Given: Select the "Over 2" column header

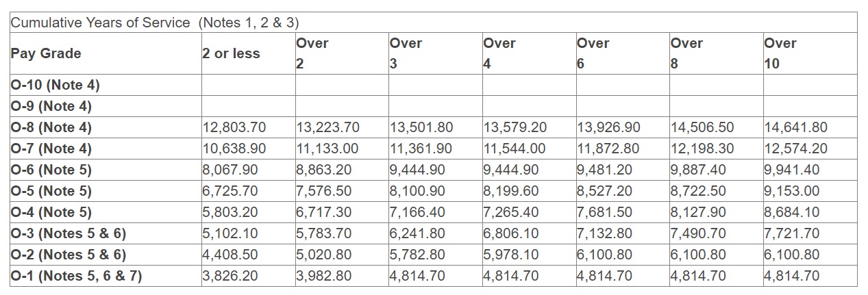Looking at the screenshot, I should (x=312, y=53).
